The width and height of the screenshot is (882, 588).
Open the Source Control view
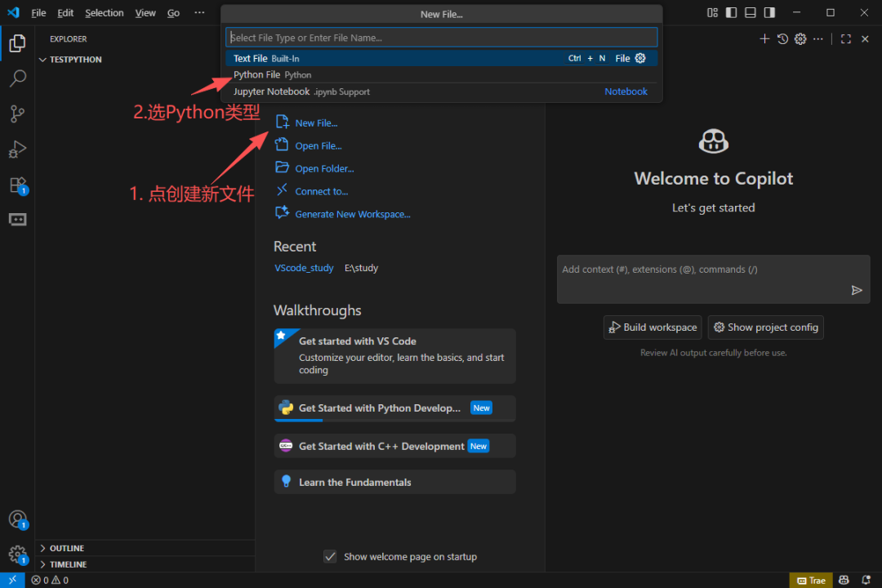click(x=17, y=114)
